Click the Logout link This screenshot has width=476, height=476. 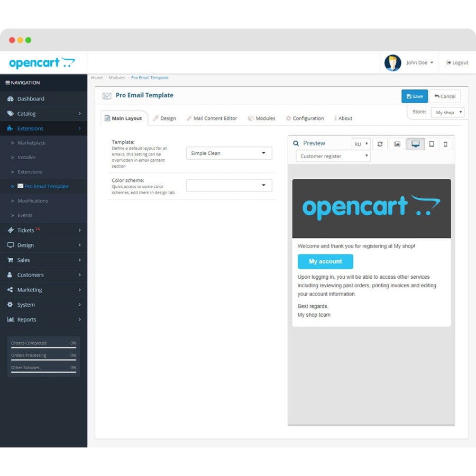click(457, 62)
